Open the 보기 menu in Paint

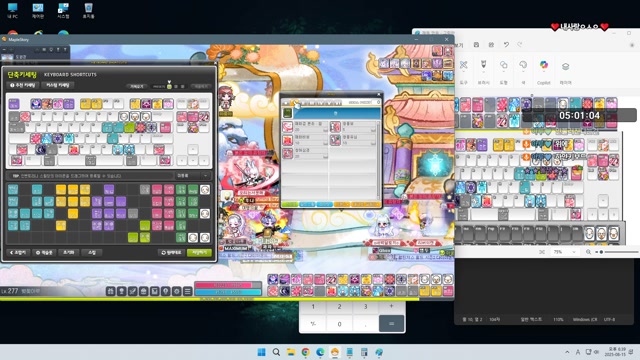(x=459, y=44)
